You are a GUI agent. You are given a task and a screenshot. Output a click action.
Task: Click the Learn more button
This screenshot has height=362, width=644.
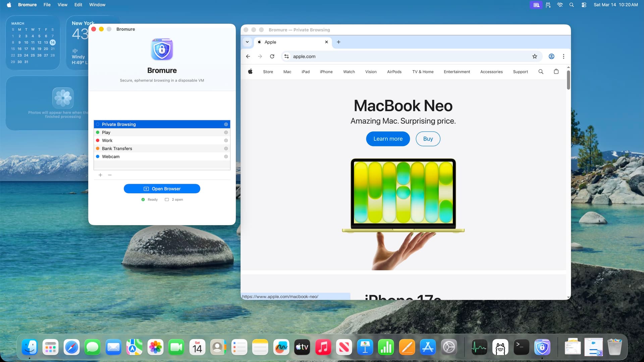[388, 139]
